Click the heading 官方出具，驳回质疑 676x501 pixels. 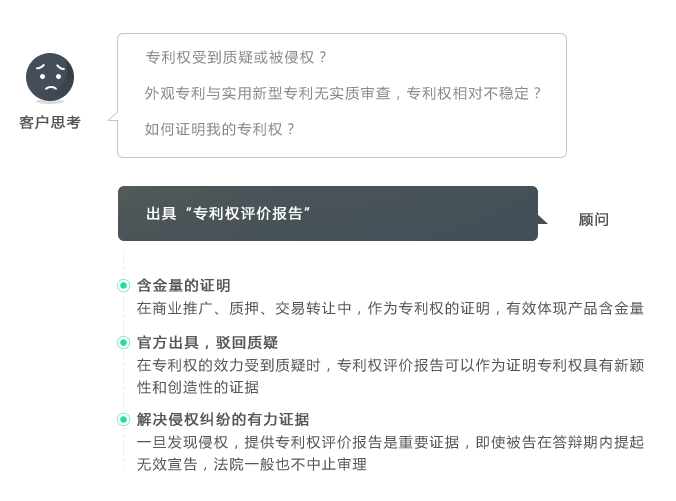[x=207, y=343]
